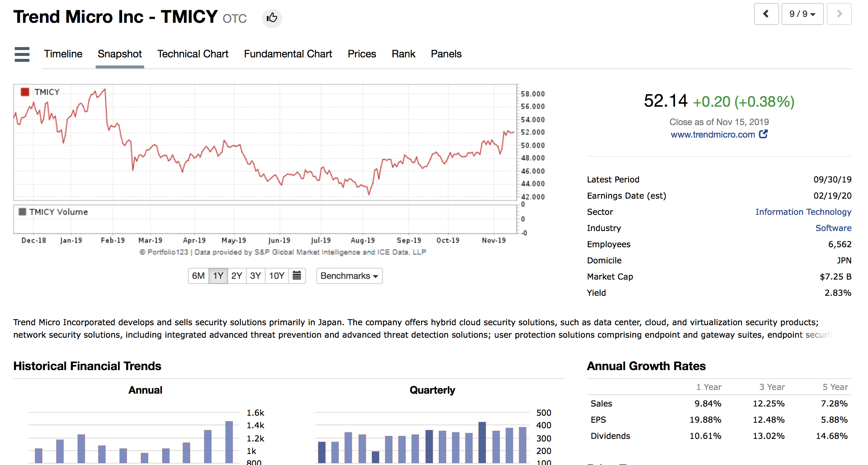868x465 pixels.
Task: Open the www.trendmicro.com link
Action: [x=712, y=135]
